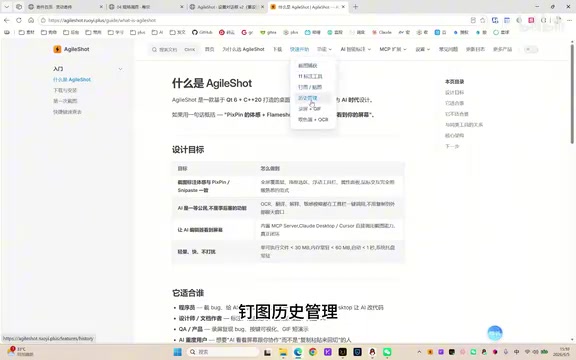The height and width of the screenshot is (360, 576).
Task: Click the 首页 navbar link
Action: (209, 49)
